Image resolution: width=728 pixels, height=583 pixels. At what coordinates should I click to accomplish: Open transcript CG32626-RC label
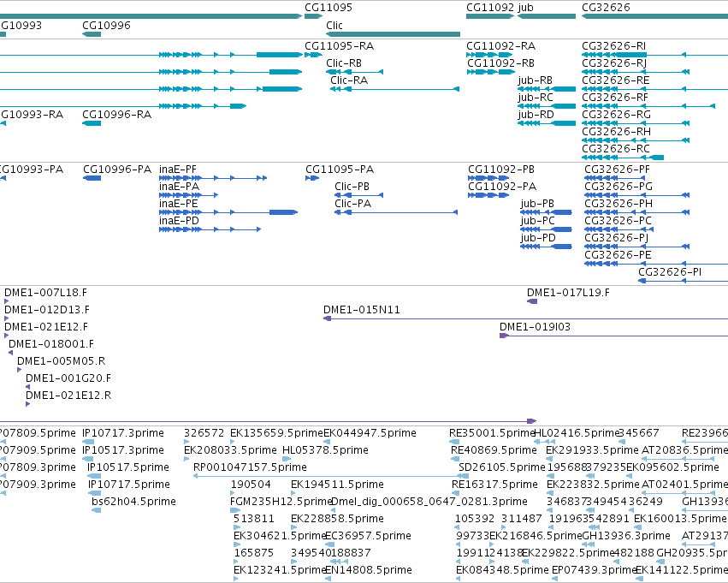[616, 149]
